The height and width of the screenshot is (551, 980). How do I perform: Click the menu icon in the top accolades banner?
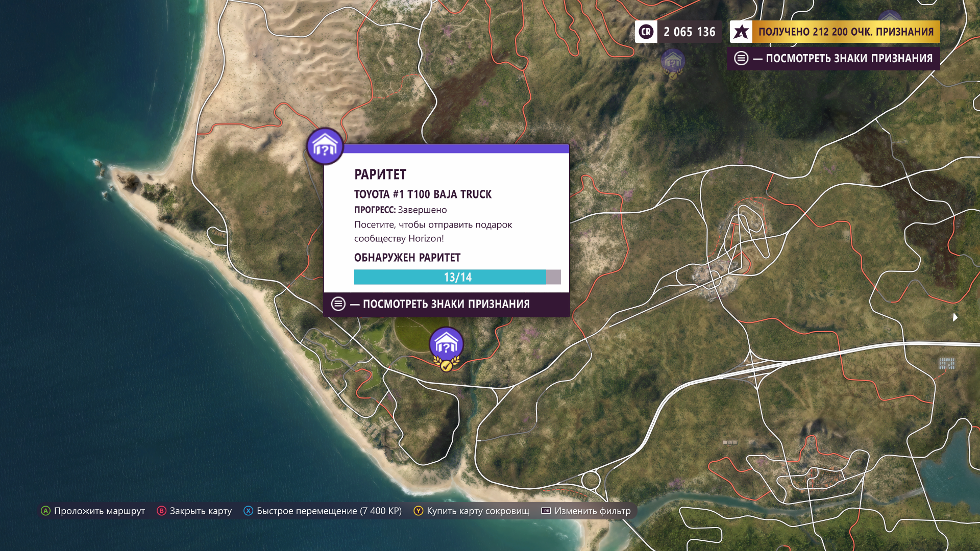point(741,58)
